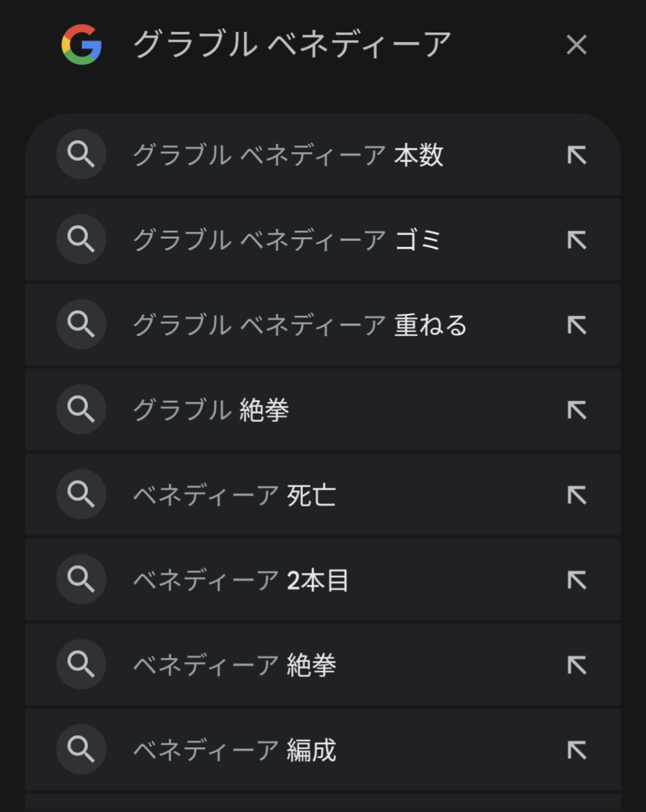Viewport: 646px width, 812px height.
Task: Click the Google logo icon
Action: click(82, 44)
